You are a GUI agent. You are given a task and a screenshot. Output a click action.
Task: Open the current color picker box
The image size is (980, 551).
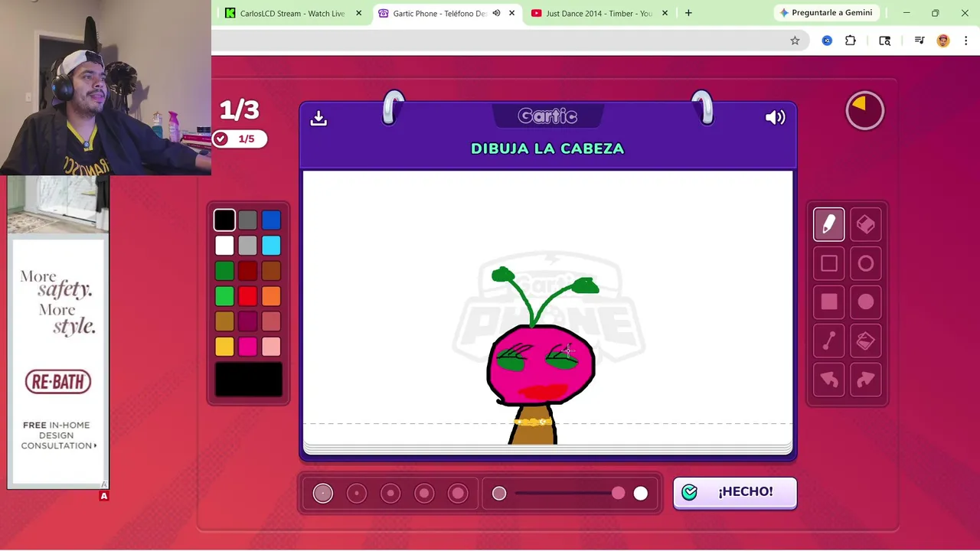point(248,380)
